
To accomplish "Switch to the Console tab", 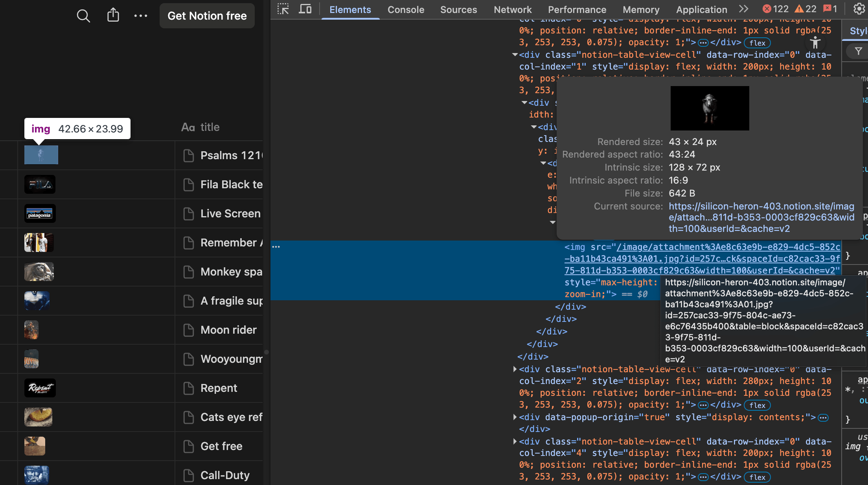I will [x=406, y=9].
